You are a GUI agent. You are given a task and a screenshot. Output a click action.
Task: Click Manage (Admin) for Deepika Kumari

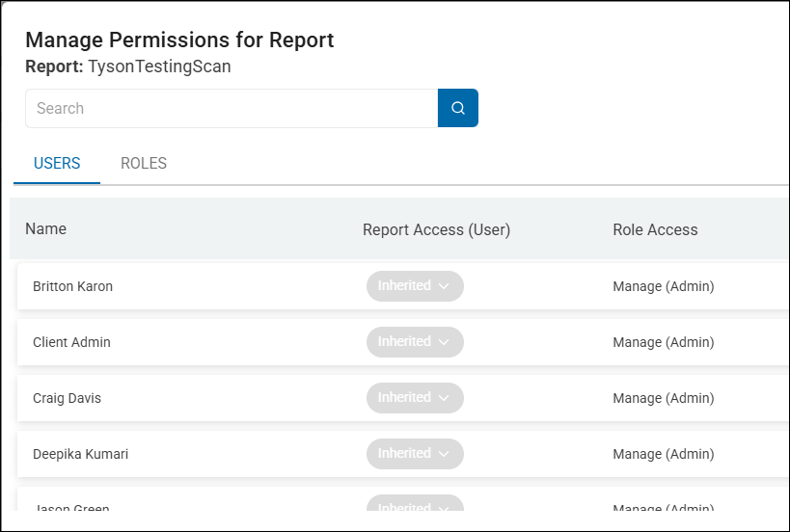(x=663, y=454)
